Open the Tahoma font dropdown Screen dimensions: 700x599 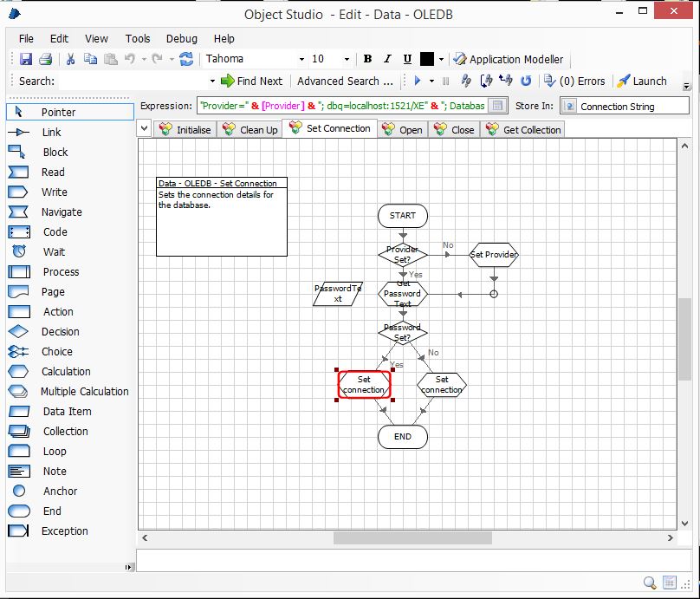[301, 60]
